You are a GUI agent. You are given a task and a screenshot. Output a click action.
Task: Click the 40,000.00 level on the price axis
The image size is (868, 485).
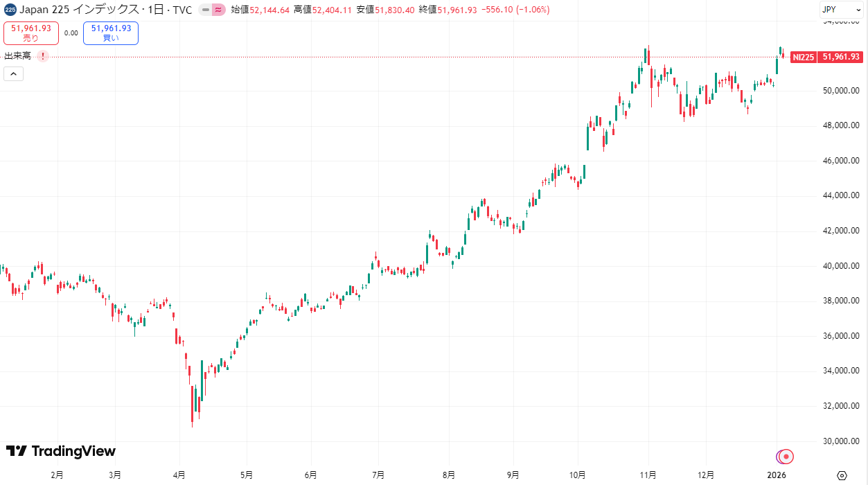pos(840,266)
